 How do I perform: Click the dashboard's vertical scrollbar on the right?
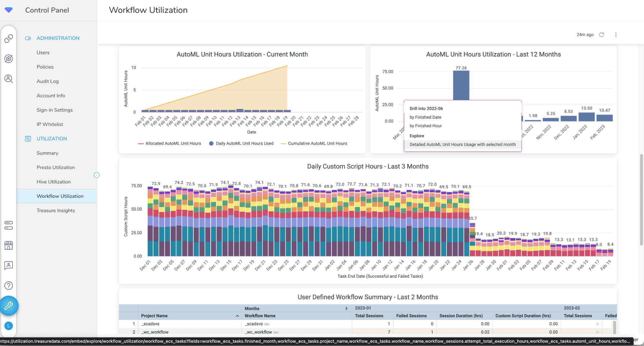pyautogui.click(x=641, y=200)
